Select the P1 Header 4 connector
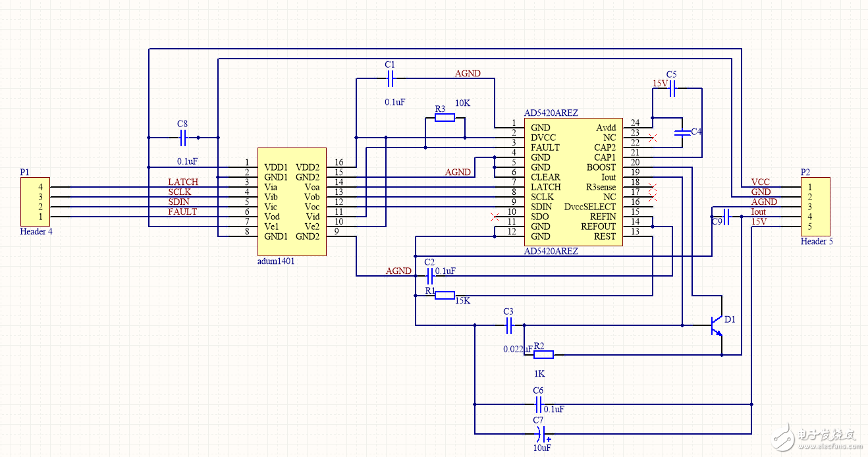 35,202
